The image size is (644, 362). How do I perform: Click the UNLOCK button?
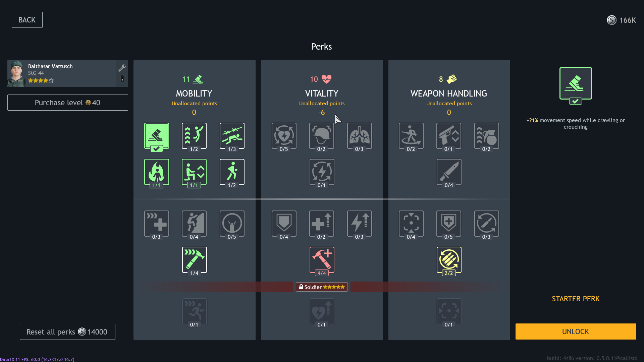(x=576, y=331)
